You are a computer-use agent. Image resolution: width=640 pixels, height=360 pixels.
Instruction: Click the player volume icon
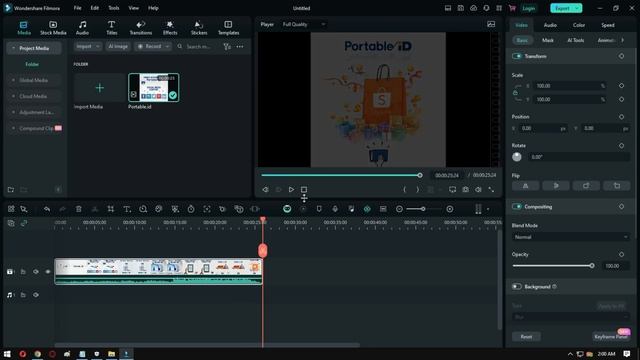pos(478,189)
